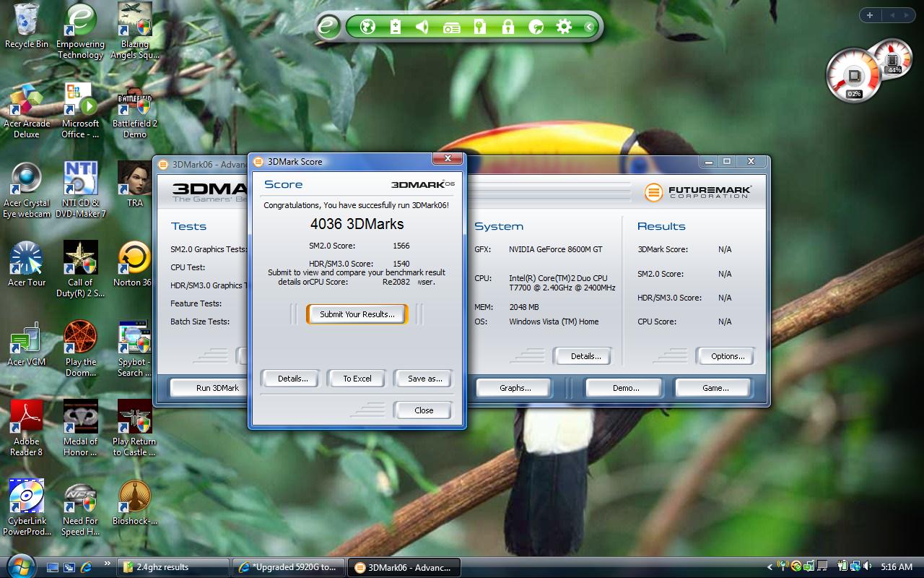Click Submit Your Results button
The width and height of the screenshot is (924, 578).
(x=357, y=314)
